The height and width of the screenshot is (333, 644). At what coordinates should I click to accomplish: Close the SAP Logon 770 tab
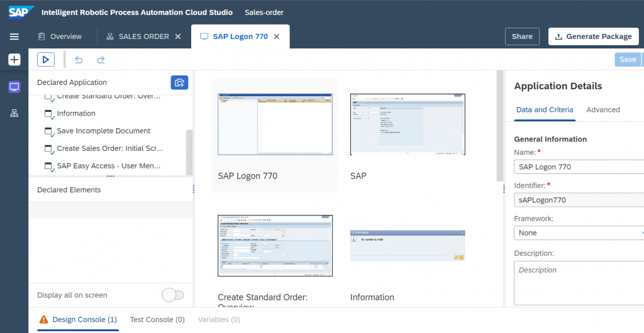(x=277, y=36)
